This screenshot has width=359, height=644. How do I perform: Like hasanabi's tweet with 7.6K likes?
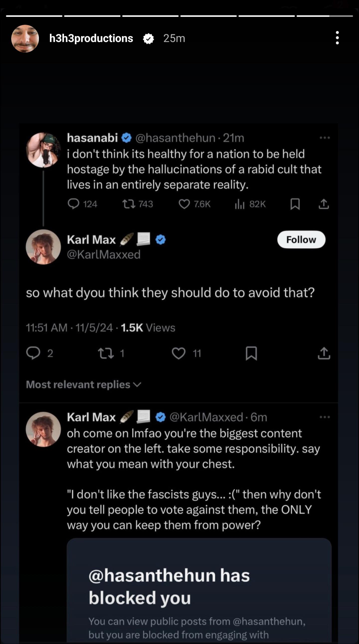(184, 204)
